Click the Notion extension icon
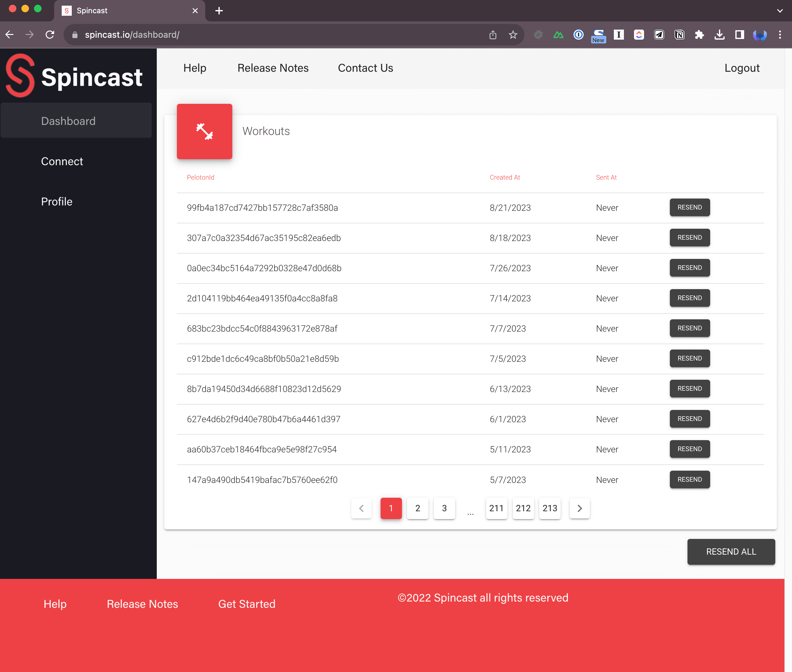The width and height of the screenshot is (792, 672). 679,35
